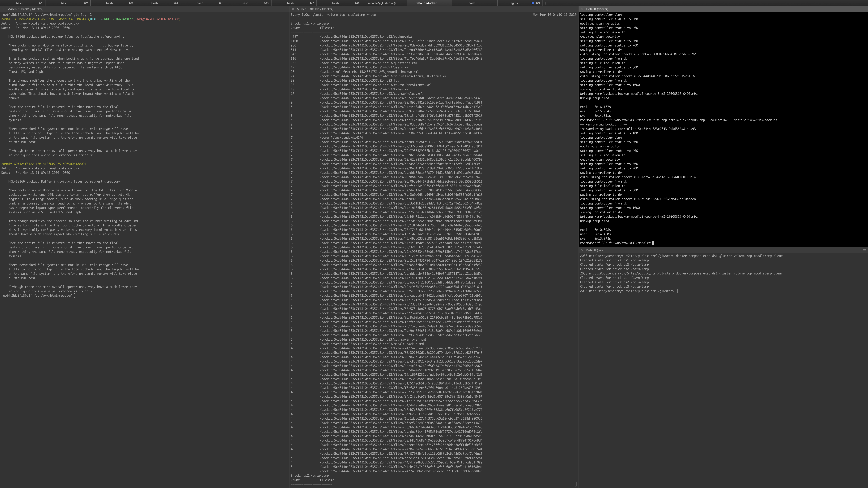868x488 pixels.
Task: Click the Default (docker) prompt cursor
Action: point(653,243)
